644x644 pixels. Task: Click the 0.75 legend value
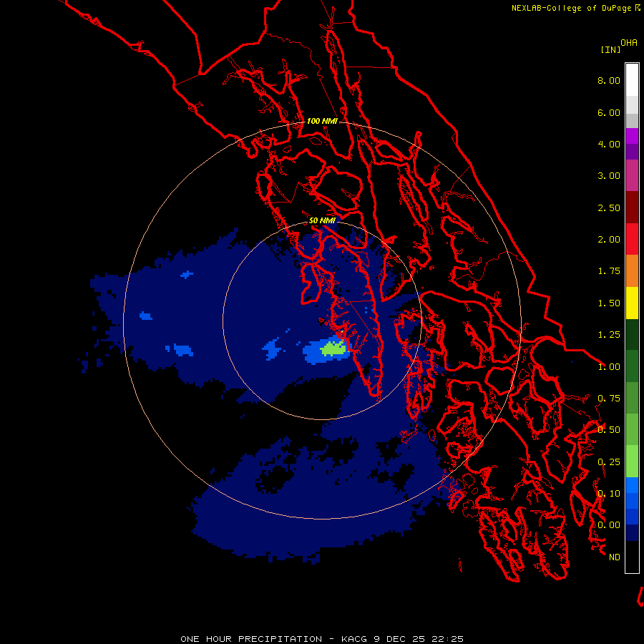[609, 399]
